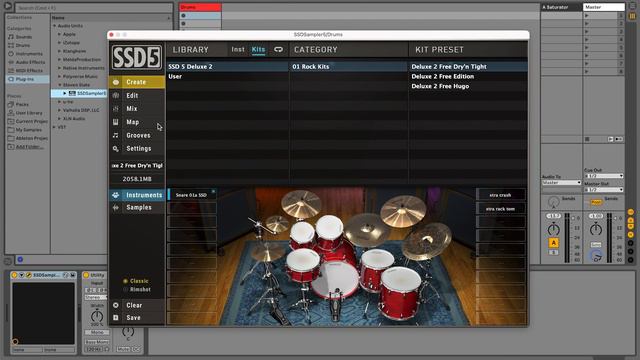Click the Save plus icon
The width and height of the screenshot is (640, 360).
(x=116, y=318)
